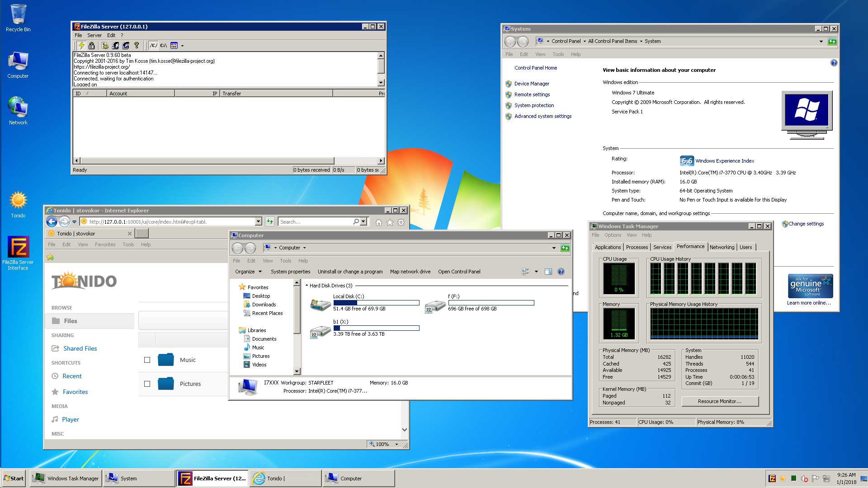
Task: Open the IE search provider dropdown arrow
Action: [x=363, y=222]
